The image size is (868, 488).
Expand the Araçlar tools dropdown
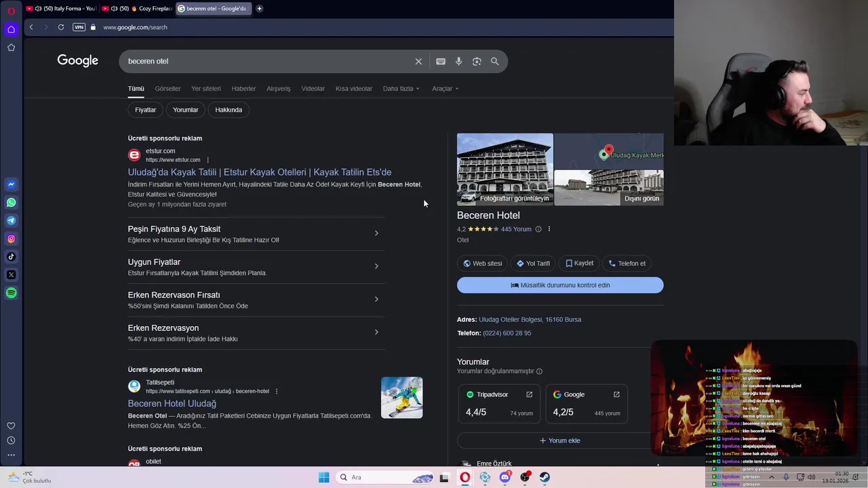point(445,89)
